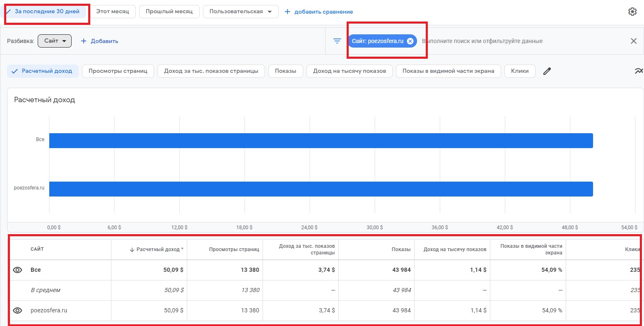Sort by 'Расчетный доход' column arrow
This screenshot has height=326, width=644.
pyautogui.click(x=132, y=249)
